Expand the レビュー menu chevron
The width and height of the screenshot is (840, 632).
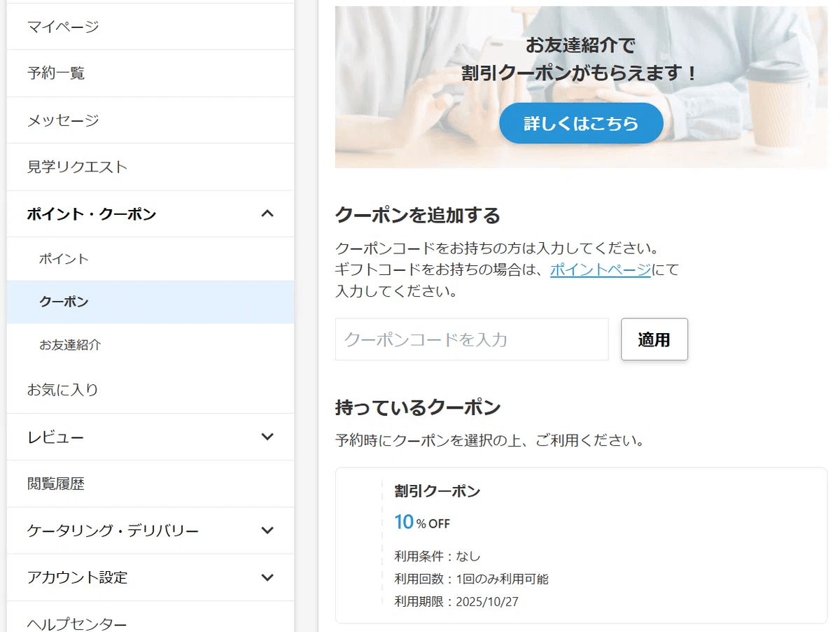click(x=267, y=437)
